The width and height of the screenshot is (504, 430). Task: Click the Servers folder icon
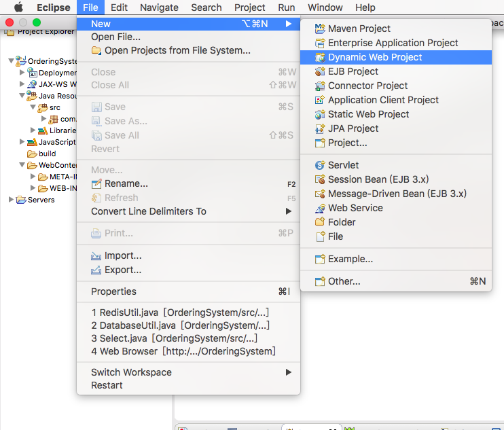coord(21,200)
